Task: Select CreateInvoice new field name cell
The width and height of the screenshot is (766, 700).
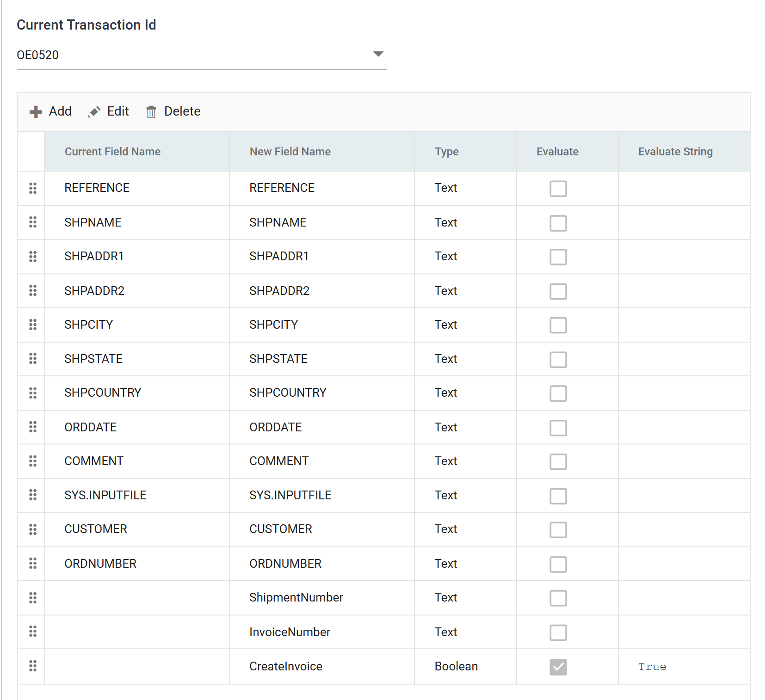Action: 322,666
